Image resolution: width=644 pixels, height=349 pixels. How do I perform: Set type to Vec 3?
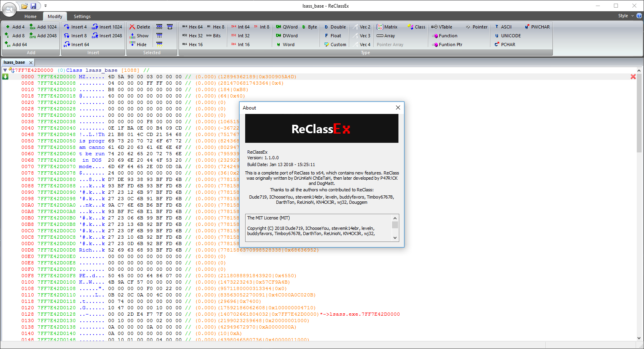point(362,36)
